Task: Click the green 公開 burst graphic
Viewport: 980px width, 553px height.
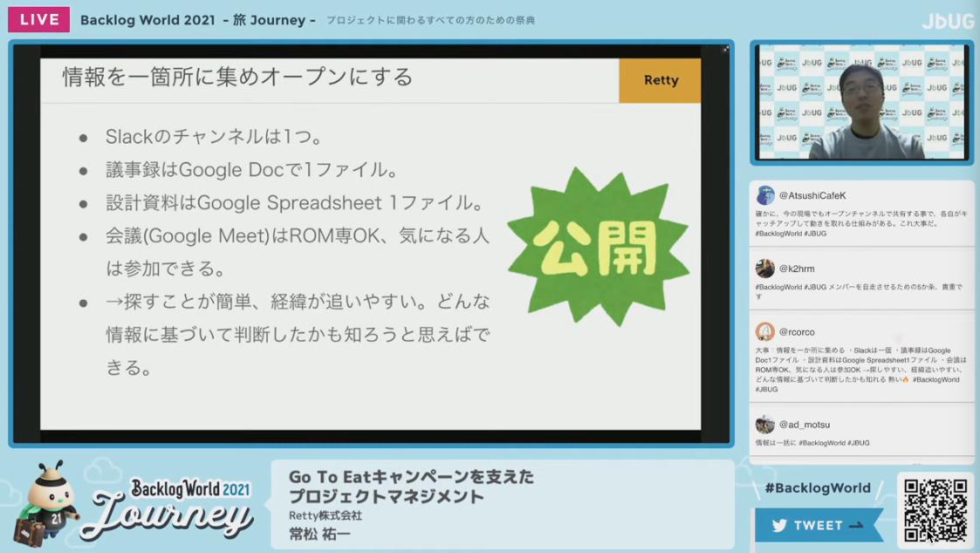Action: tap(598, 246)
